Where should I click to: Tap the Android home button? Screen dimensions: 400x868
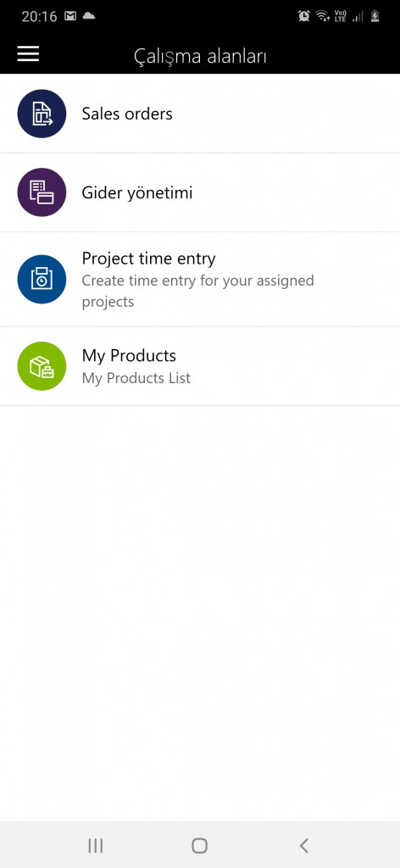(200, 845)
